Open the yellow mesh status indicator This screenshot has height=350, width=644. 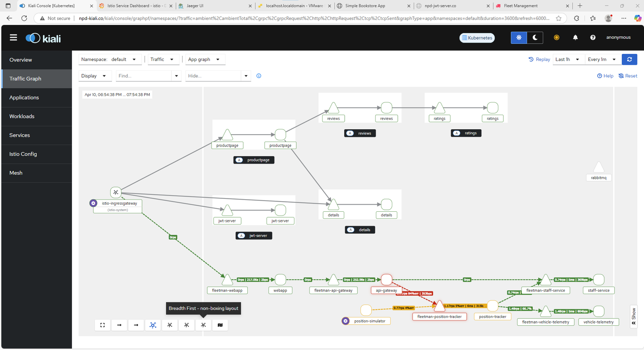coord(557,37)
